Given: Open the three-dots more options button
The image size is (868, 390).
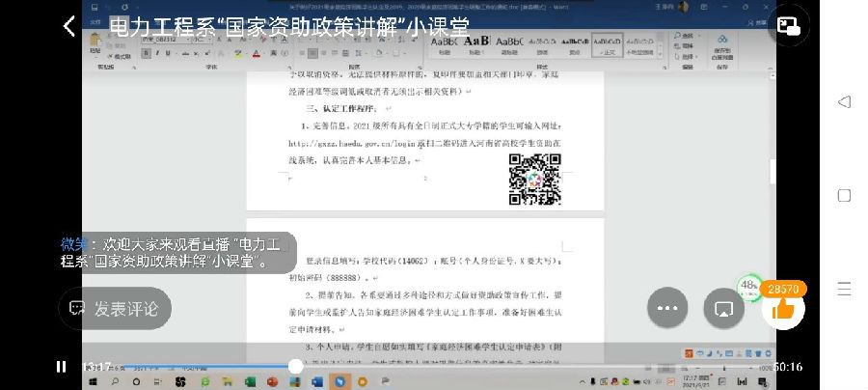Looking at the screenshot, I should [667, 308].
